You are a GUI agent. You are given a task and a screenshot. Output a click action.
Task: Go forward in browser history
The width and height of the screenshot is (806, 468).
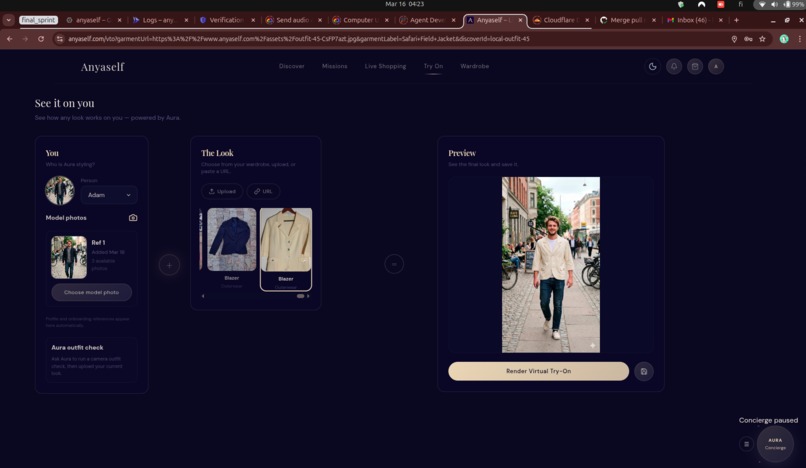(25, 39)
